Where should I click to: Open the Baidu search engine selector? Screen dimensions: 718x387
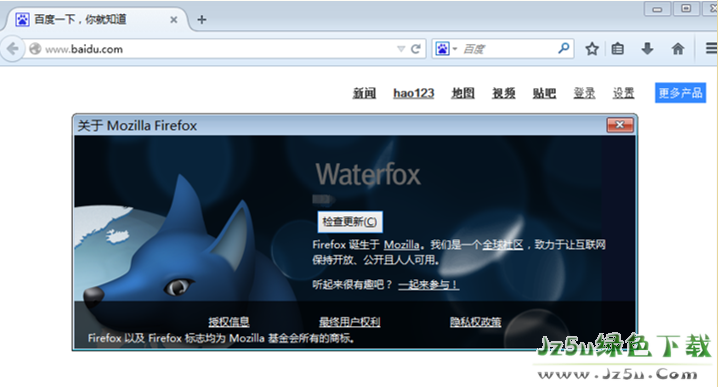click(x=446, y=49)
